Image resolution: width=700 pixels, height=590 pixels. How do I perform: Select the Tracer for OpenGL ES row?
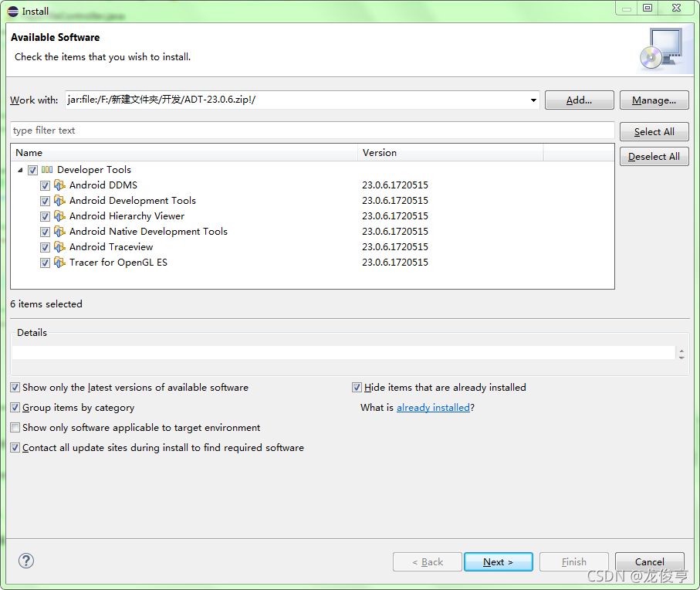(118, 263)
